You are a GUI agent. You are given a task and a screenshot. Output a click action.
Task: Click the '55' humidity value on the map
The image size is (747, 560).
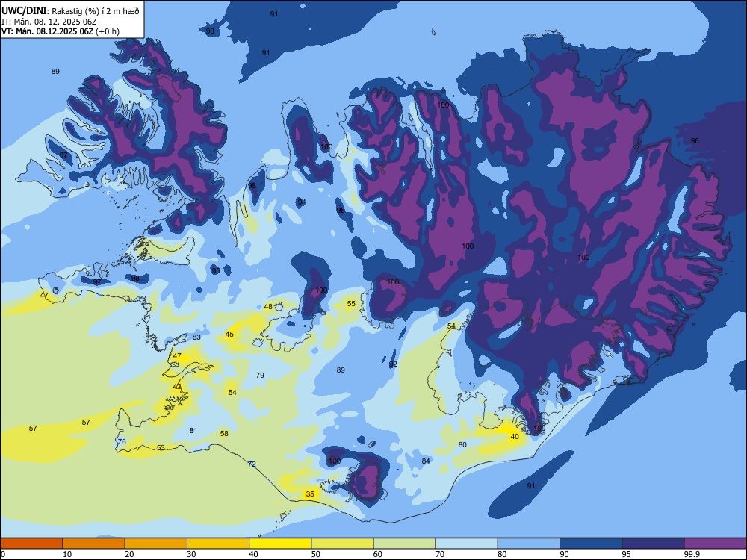click(351, 303)
